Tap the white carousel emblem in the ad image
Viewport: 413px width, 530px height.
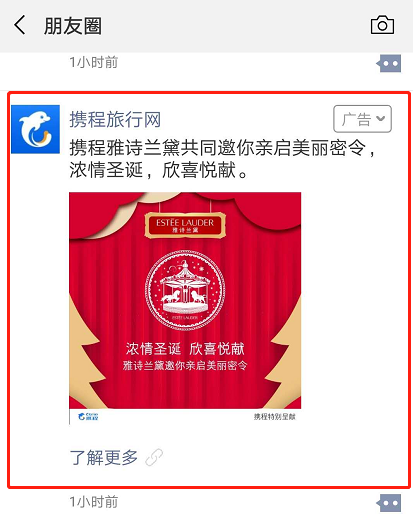tap(185, 290)
